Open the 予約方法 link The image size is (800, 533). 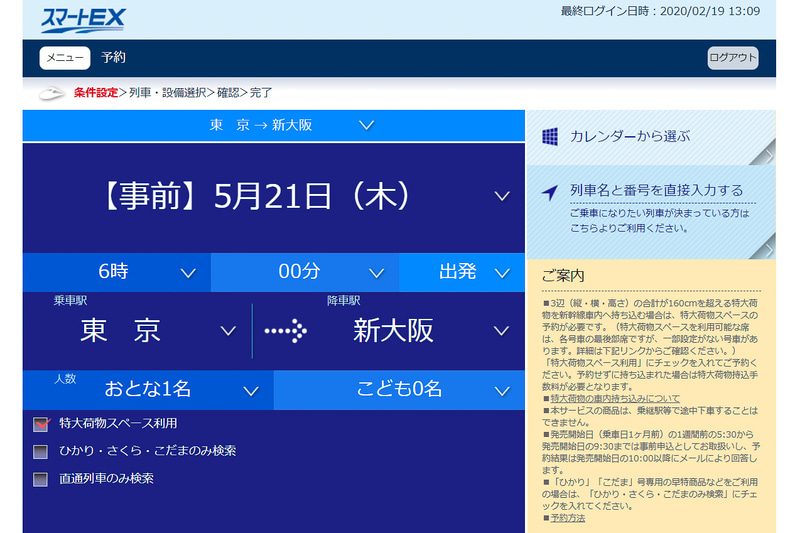coord(567,518)
